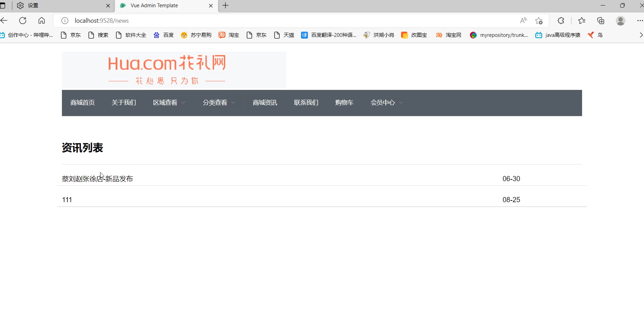Close the 设置 tab
644x332 pixels.
(x=108, y=6)
